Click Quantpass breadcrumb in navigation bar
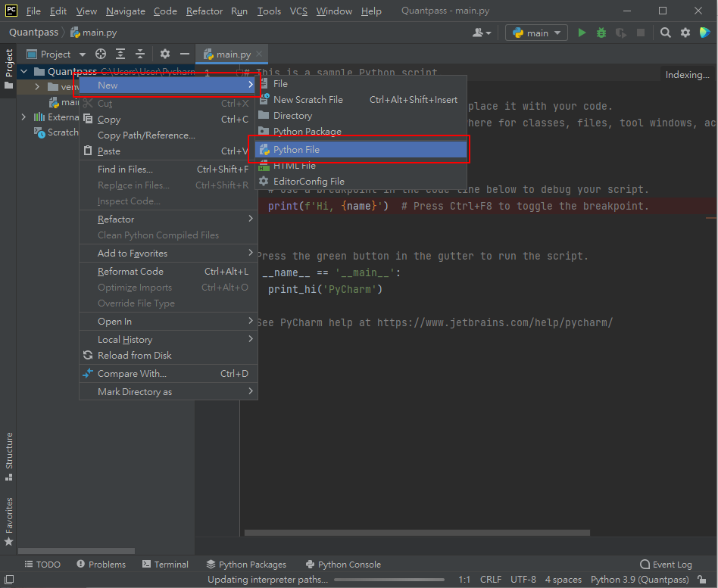 pyautogui.click(x=33, y=33)
